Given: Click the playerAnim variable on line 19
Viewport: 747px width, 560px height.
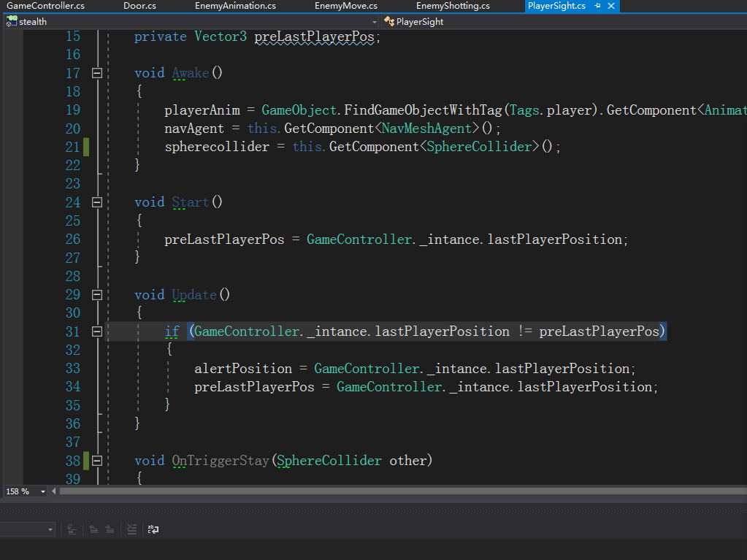Looking at the screenshot, I should tap(202, 110).
